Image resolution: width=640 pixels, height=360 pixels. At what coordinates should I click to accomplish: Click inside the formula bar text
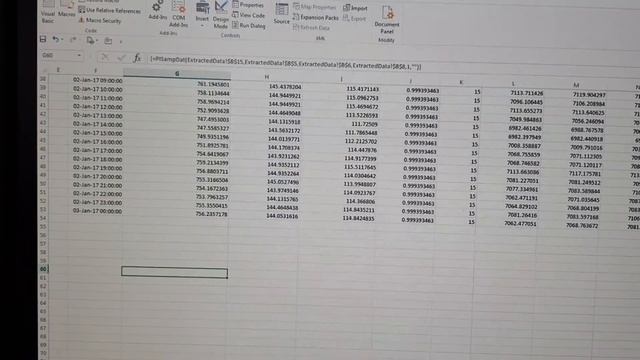(286, 63)
